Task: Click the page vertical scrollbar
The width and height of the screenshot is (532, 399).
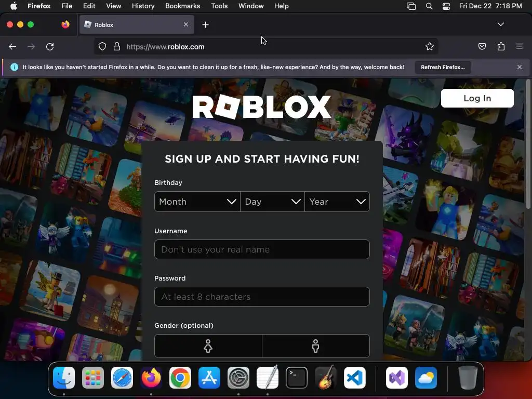Action: (528, 144)
